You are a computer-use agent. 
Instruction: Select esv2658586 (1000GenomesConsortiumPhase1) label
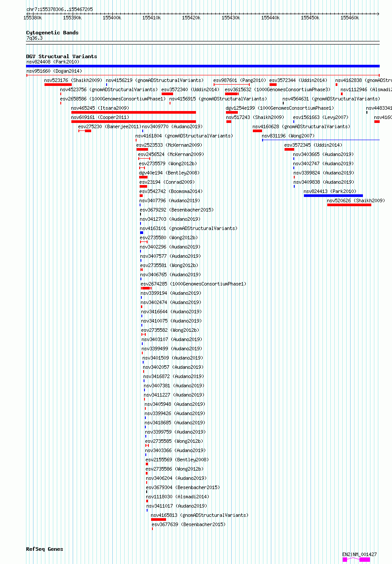pyautogui.click(x=113, y=99)
